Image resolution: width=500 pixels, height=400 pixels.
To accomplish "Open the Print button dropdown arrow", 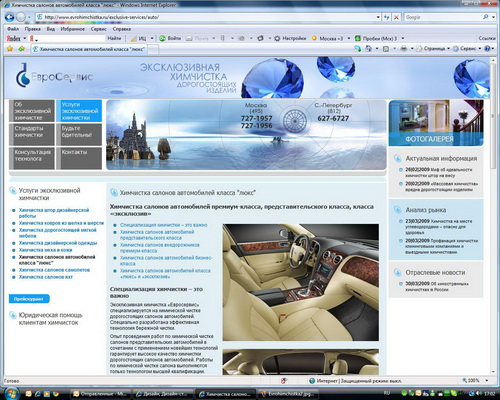I will click(x=412, y=49).
